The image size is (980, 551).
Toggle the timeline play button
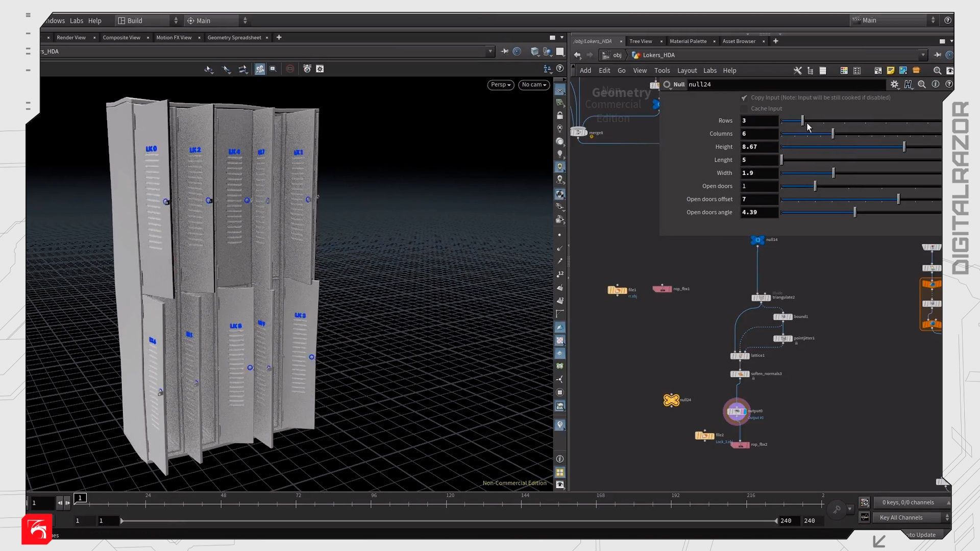point(67,503)
